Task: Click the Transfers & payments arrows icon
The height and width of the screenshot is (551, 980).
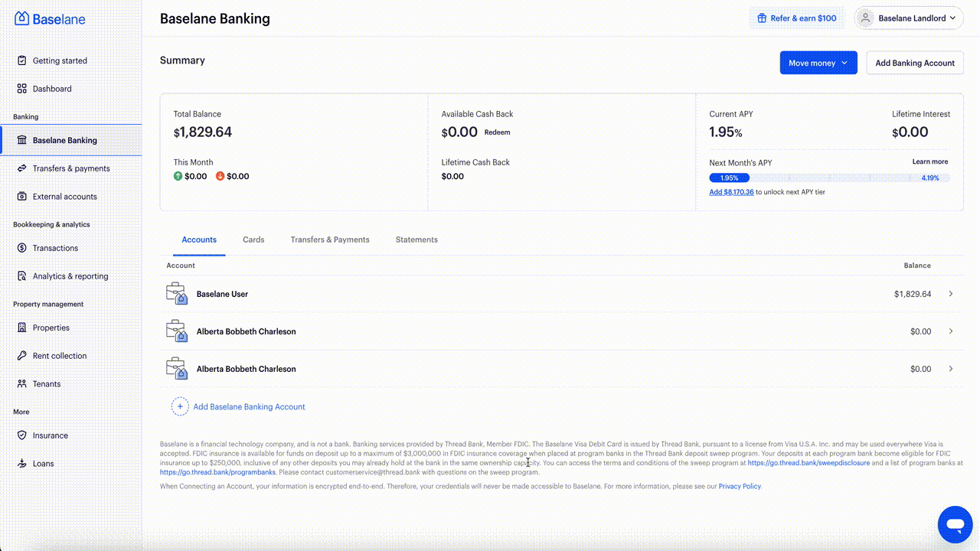Action: coord(21,168)
